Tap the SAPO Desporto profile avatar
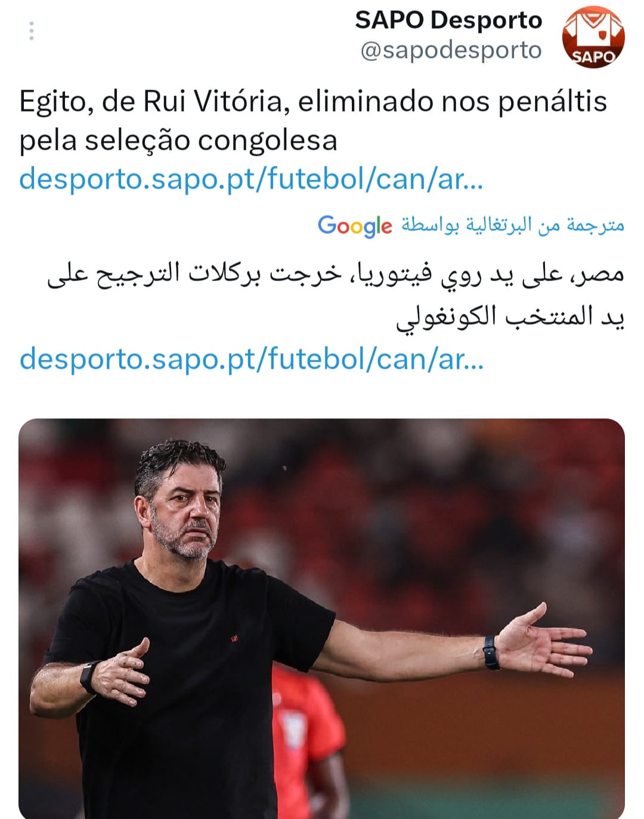The image size is (644, 819). pyautogui.click(x=593, y=37)
